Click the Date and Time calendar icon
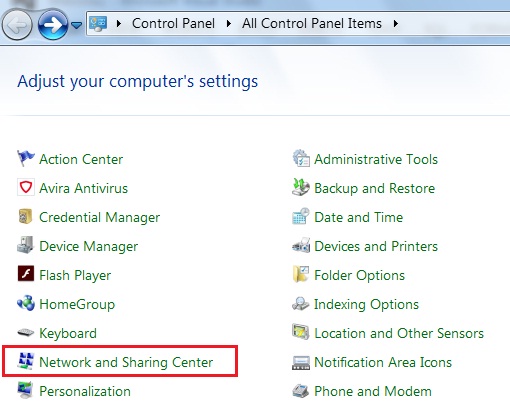510x406 pixels. (x=301, y=216)
